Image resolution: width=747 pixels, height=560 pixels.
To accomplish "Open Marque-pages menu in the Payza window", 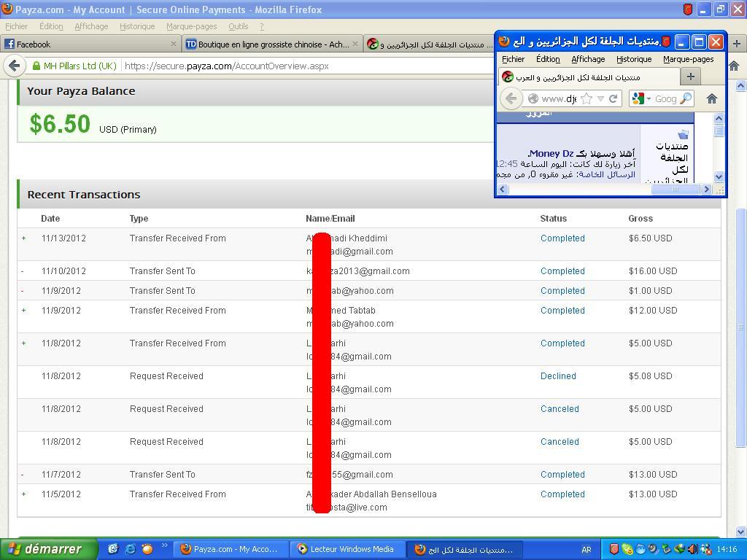I will coord(192,26).
